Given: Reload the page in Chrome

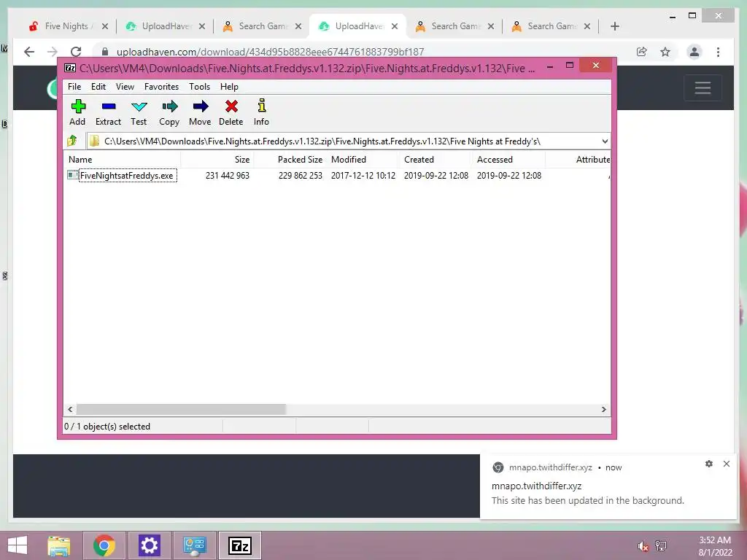Looking at the screenshot, I should click(x=76, y=52).
